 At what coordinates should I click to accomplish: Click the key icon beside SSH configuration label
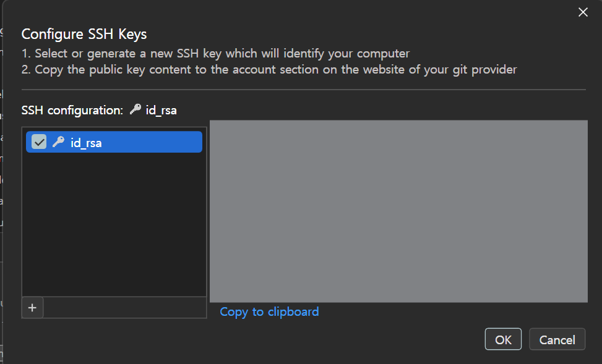tap(135, 110)
